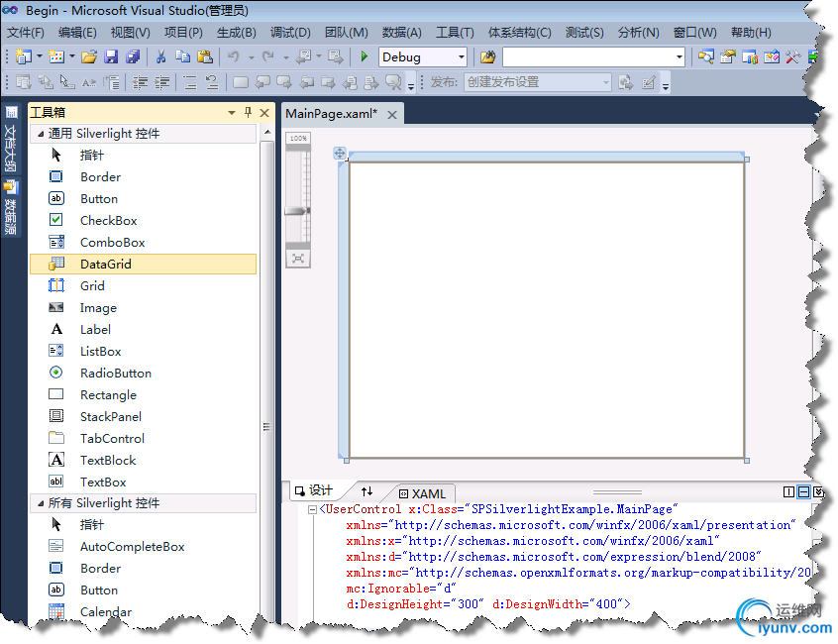Close the MainPage.xaml tab

click(x=392, y=115)
